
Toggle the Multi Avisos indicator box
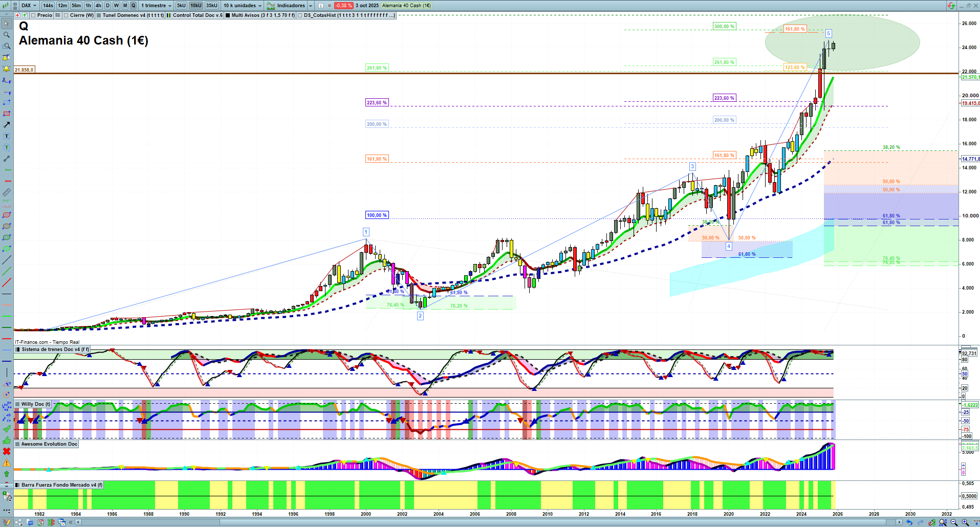click(228, 15)
